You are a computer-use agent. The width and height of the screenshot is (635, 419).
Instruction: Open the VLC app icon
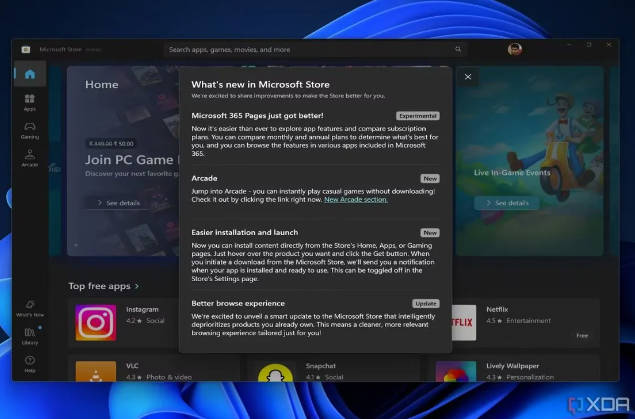(96, 372)
